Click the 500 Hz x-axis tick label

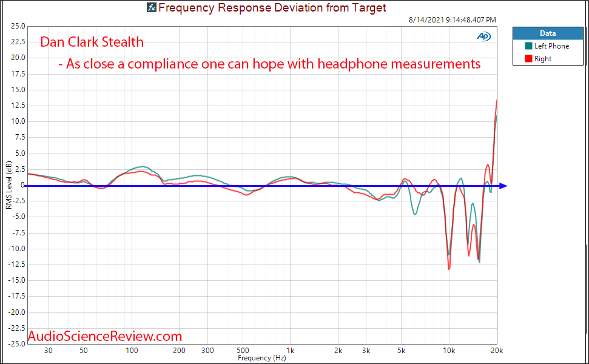click(x=243, y=351)
